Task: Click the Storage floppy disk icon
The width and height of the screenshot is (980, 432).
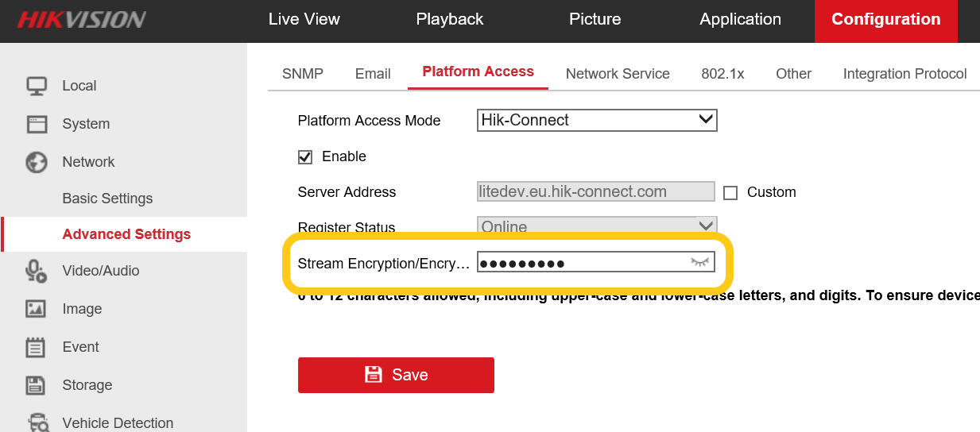Action: coord(37,385)
